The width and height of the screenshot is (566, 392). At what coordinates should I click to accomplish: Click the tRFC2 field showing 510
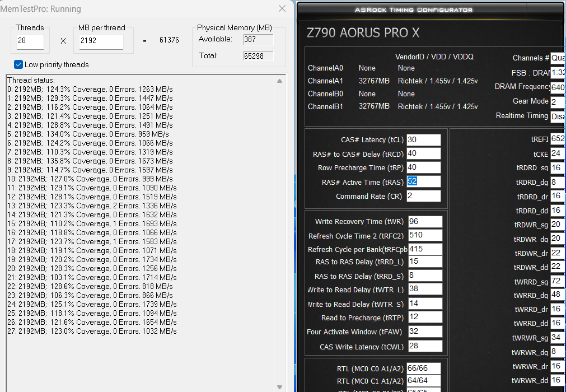pos(425,235)
